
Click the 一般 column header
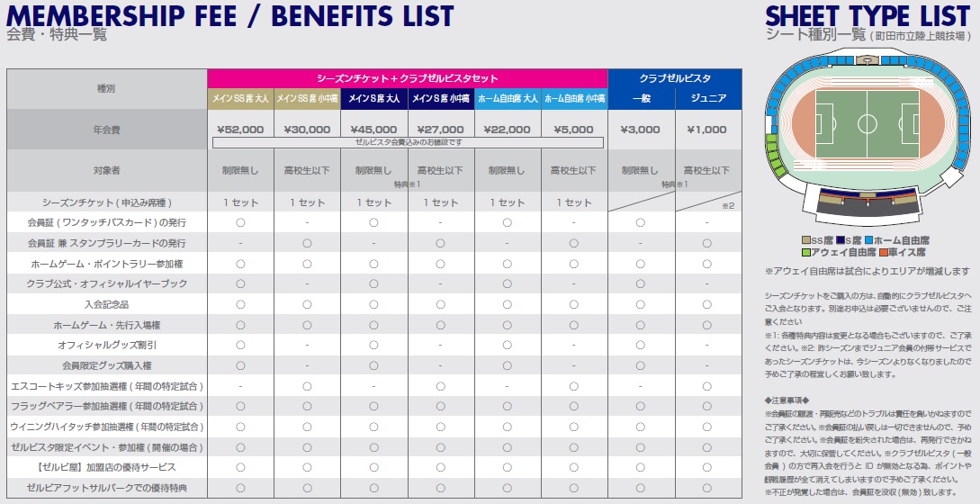point(641,97)
